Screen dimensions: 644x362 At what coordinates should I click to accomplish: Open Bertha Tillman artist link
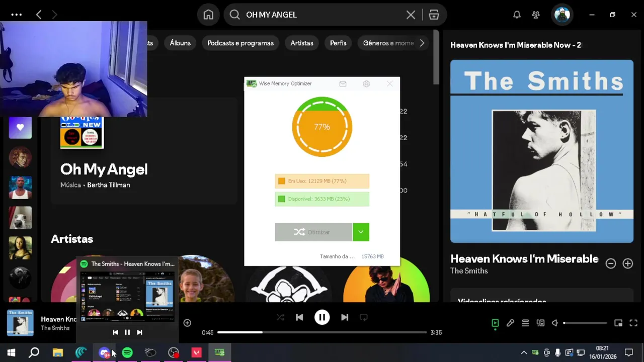click(x=109, y=185)
